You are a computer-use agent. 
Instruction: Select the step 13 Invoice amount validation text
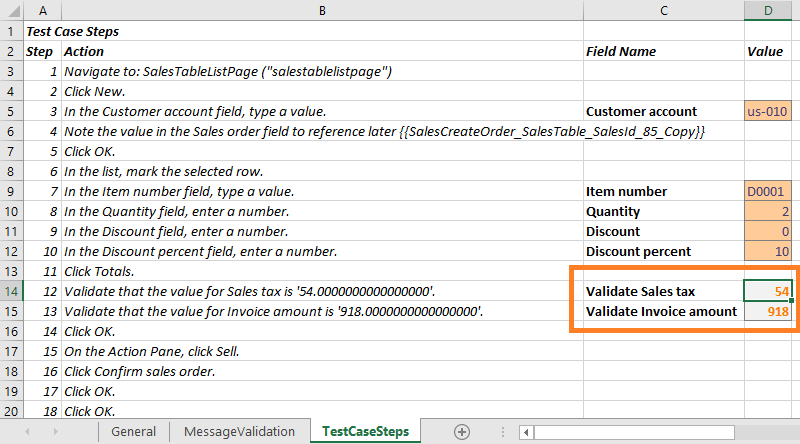click(x=322, y=311)
